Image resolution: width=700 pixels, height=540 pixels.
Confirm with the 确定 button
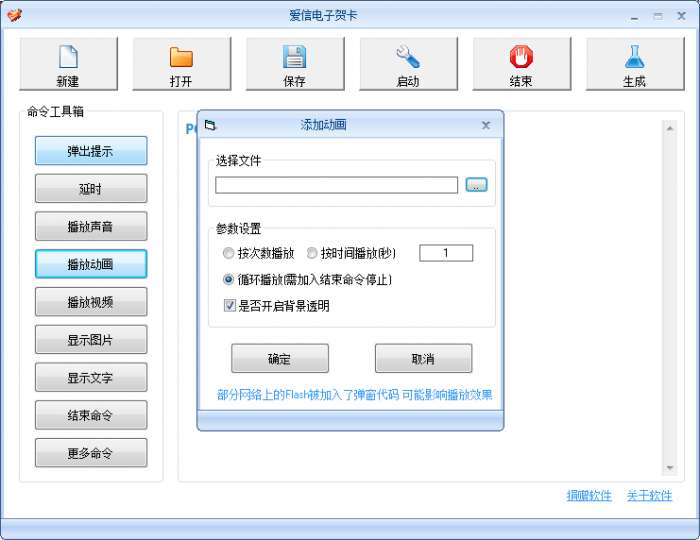280,358
